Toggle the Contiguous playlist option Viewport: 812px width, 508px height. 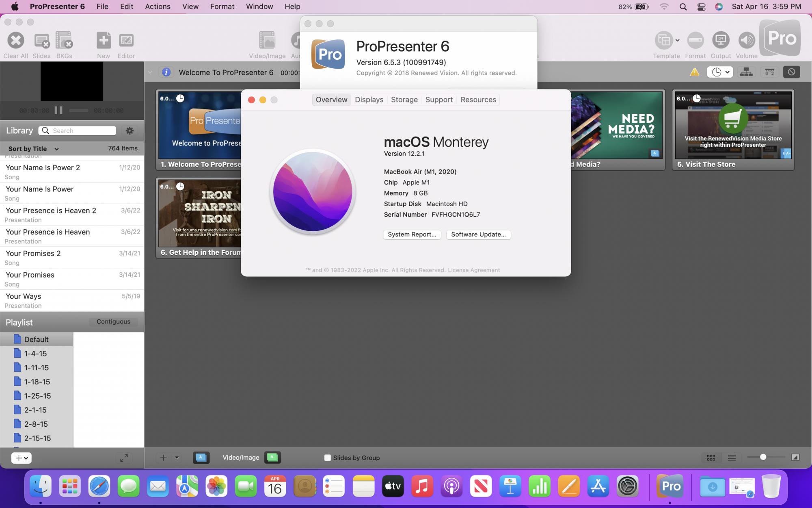pyautogui.click(x=113, y=322)
